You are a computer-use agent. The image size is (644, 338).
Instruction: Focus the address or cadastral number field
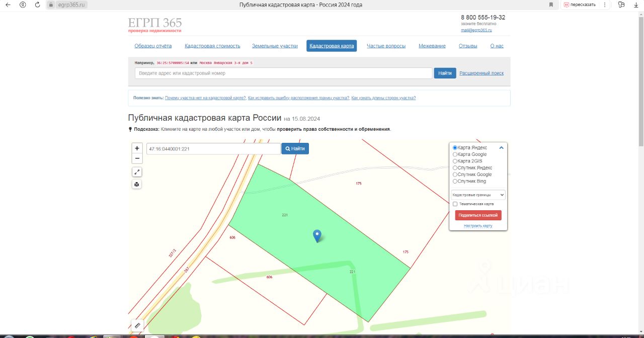284,73
